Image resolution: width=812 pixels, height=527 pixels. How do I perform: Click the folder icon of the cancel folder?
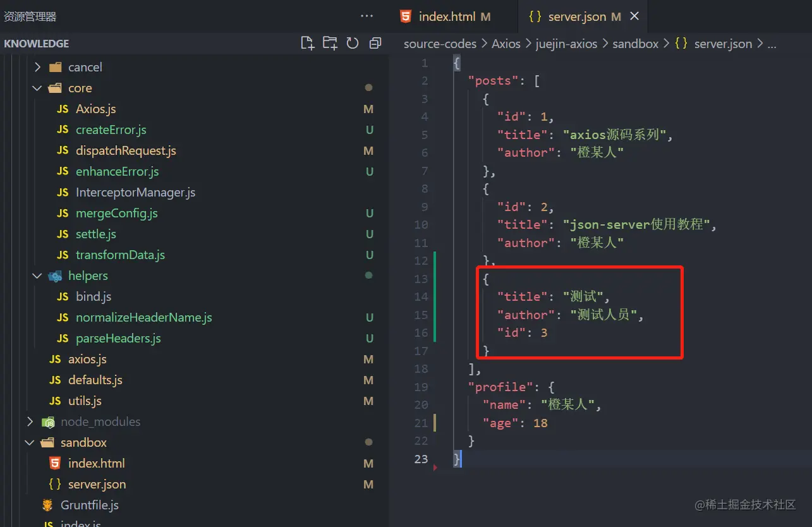(56, 67)
